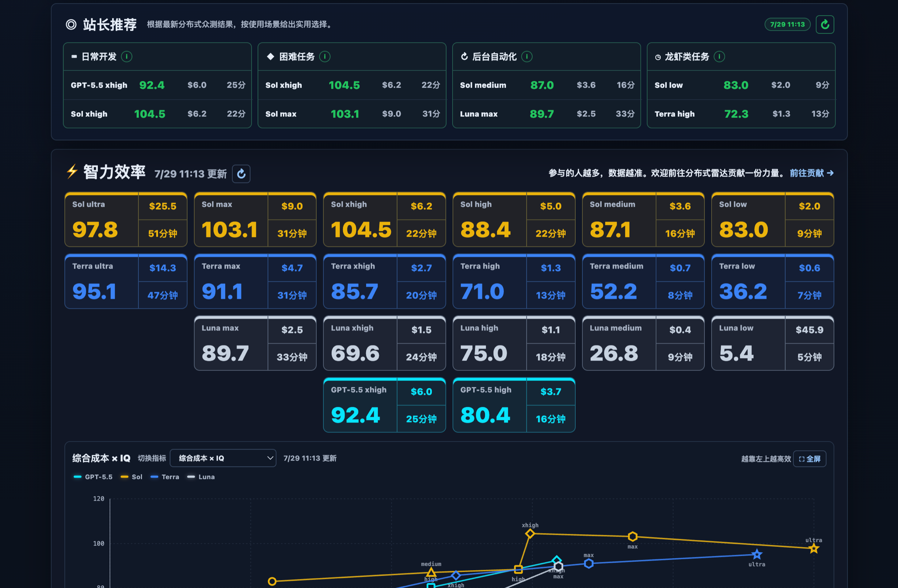This screenshot has height=588, width=898.
Task: Click the Terra xhigh diamond chart marker
Action: point(456,575)
